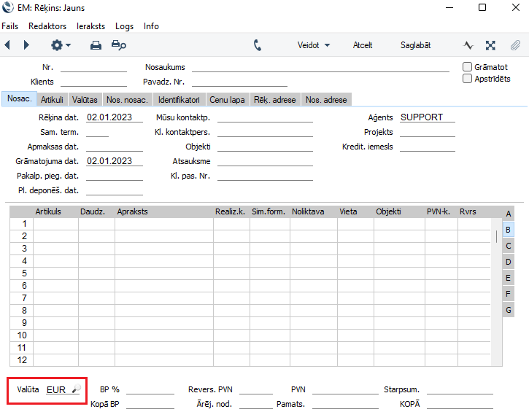Image resolution: width=529 pixels, height=420 pixels.
Task: Select flip C on table side
Action: coord(508,246)
